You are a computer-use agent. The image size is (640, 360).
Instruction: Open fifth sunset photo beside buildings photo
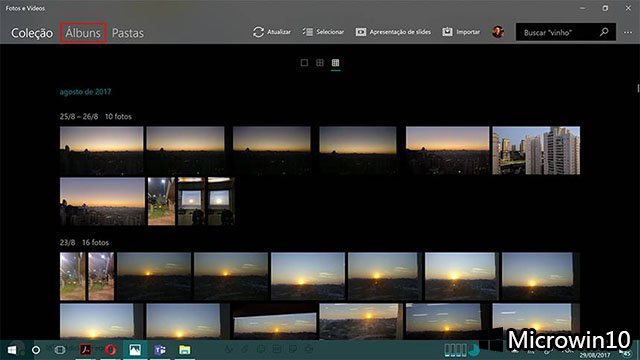(447, 151)
